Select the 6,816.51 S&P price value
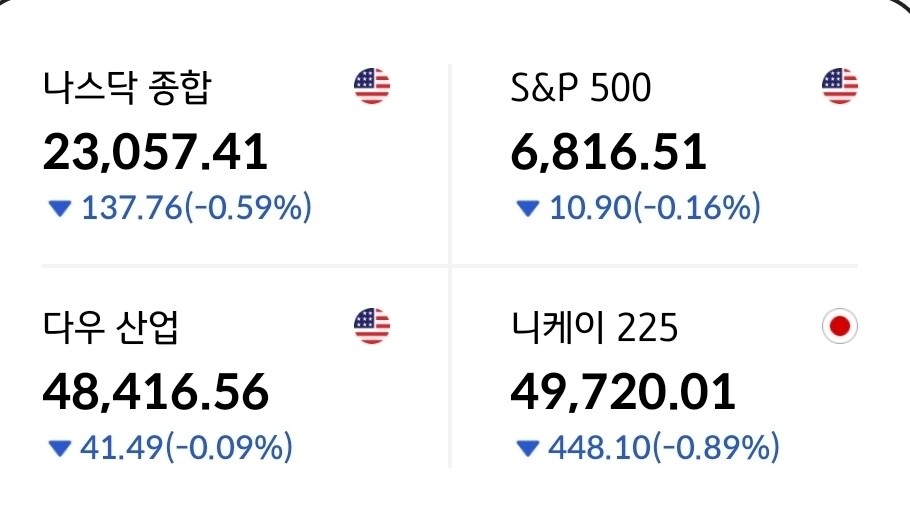This screenshot has height=512, width=910. pos(608,152)
